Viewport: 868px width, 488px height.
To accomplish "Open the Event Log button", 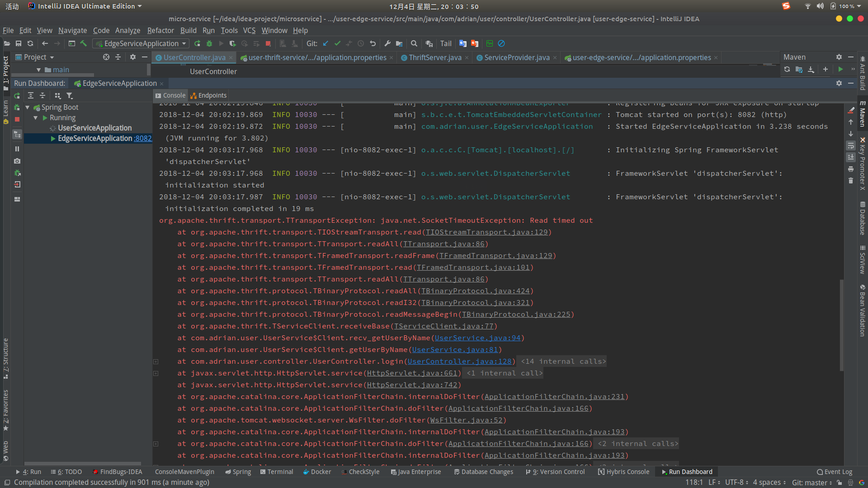I will pos(835,472).
